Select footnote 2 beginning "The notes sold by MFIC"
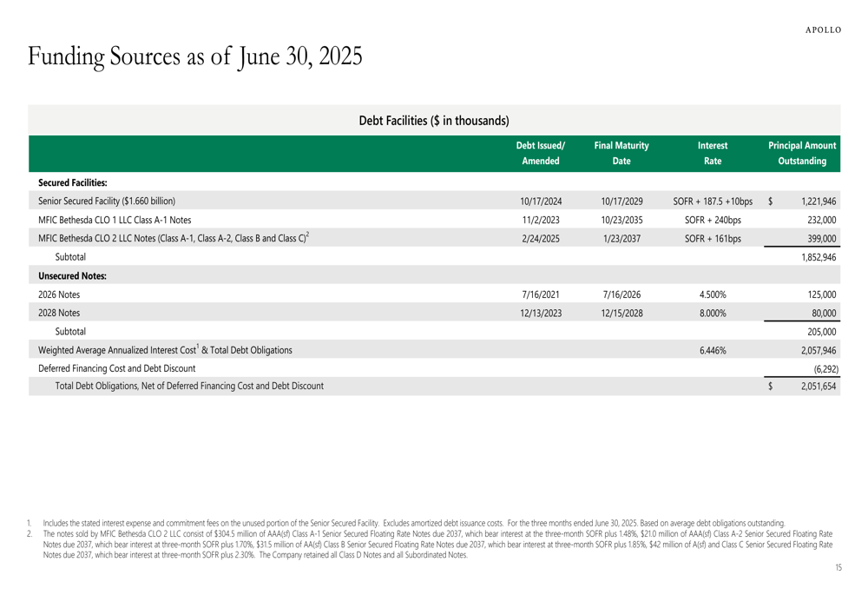 [x=437, y=545]
